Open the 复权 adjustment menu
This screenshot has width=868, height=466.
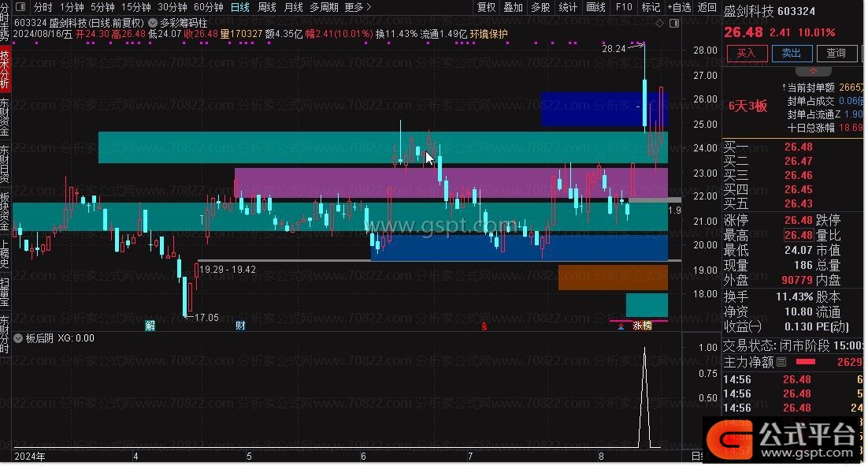pos(486,7)
